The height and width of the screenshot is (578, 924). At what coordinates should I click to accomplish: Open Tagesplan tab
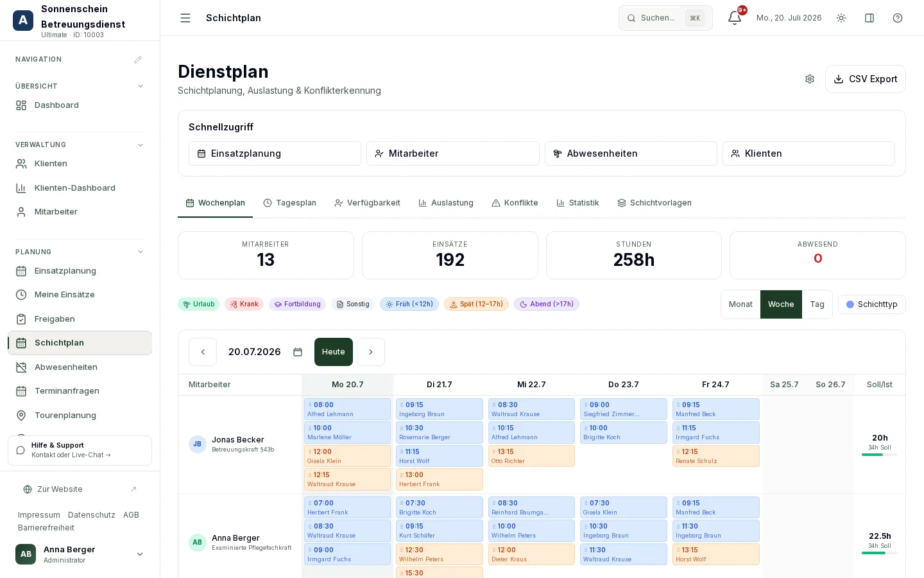[x=289, y=203]
